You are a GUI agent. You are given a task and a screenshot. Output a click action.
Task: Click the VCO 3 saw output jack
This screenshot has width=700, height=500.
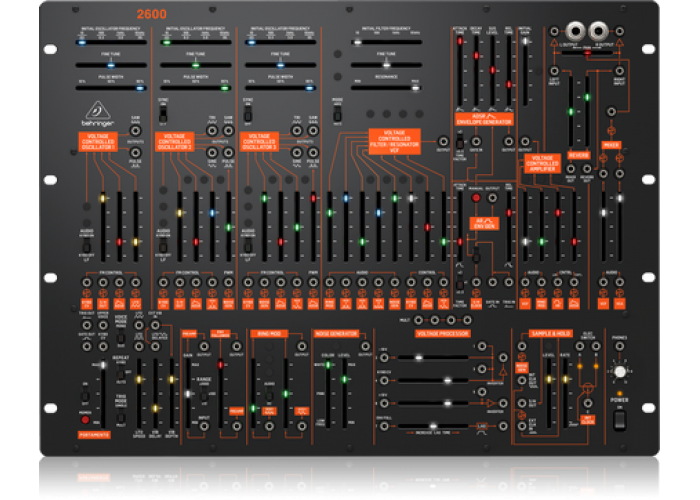[313, 131]
